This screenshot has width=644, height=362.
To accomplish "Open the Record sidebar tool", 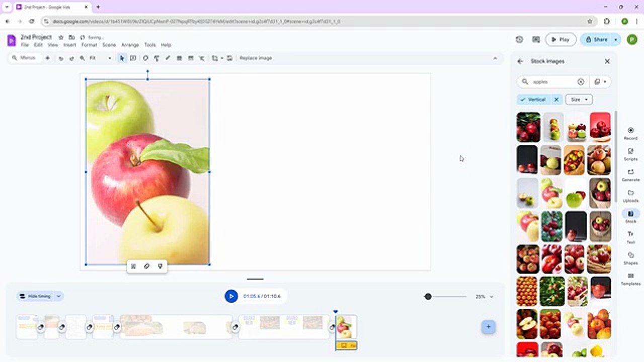I will pos(630,133).
